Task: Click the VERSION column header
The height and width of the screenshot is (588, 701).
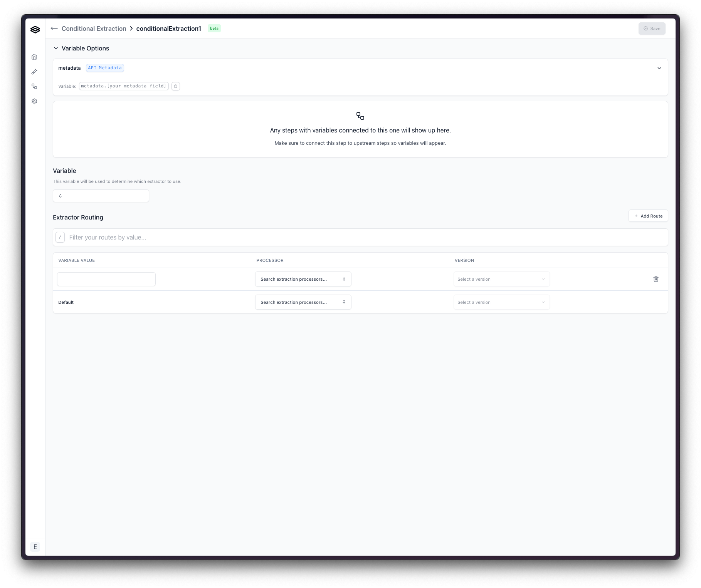Action: (x=464, y=261)
